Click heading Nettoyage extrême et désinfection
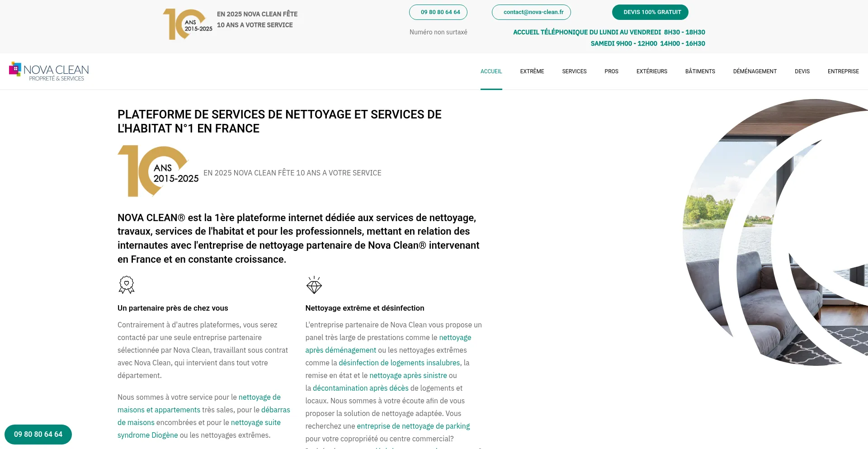 [364, 308]
